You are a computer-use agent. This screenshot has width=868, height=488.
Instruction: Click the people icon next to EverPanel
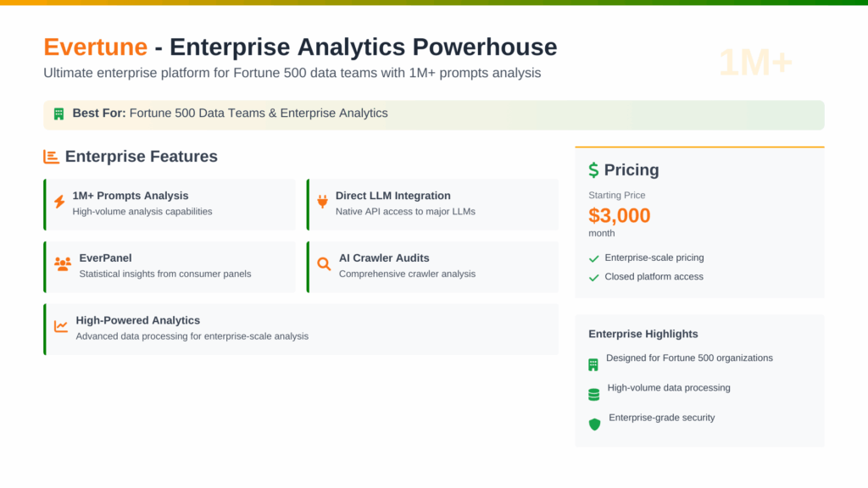coord(63,264)
